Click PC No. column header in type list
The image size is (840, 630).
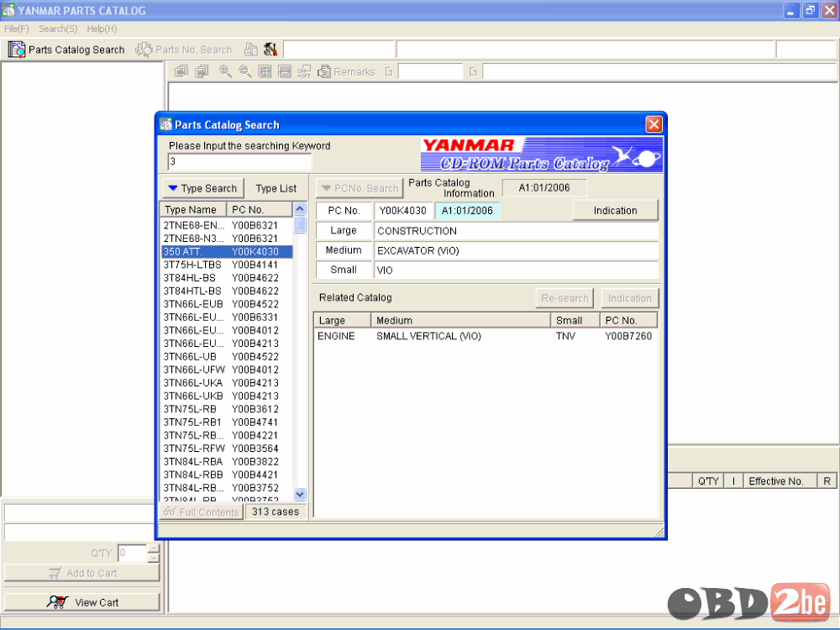coord(260,209)
